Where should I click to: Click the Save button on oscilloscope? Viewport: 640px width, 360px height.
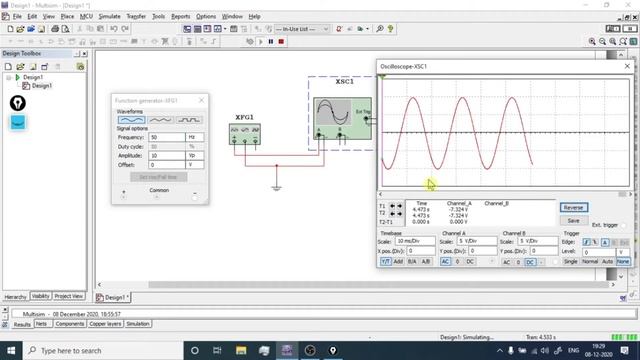pos(573,221)
